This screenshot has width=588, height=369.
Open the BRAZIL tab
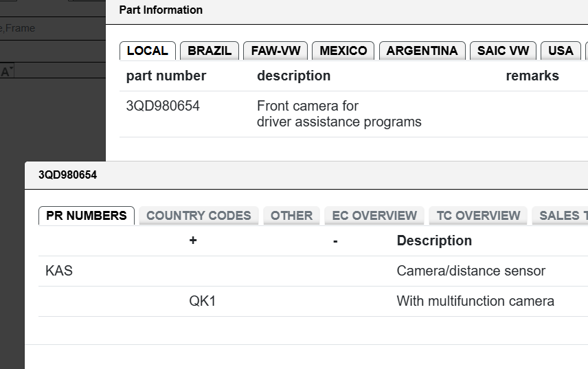210,51
